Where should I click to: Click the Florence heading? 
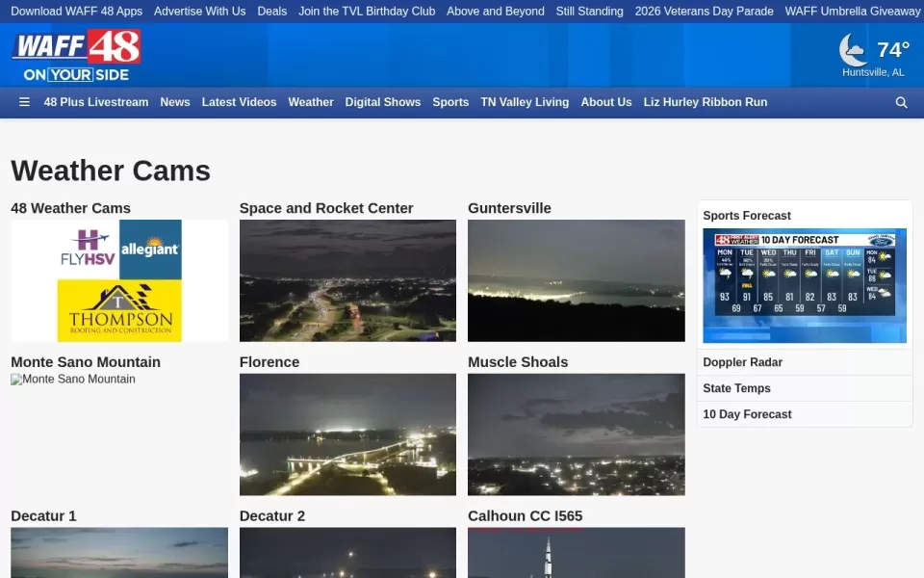click(x=269, y=362)
